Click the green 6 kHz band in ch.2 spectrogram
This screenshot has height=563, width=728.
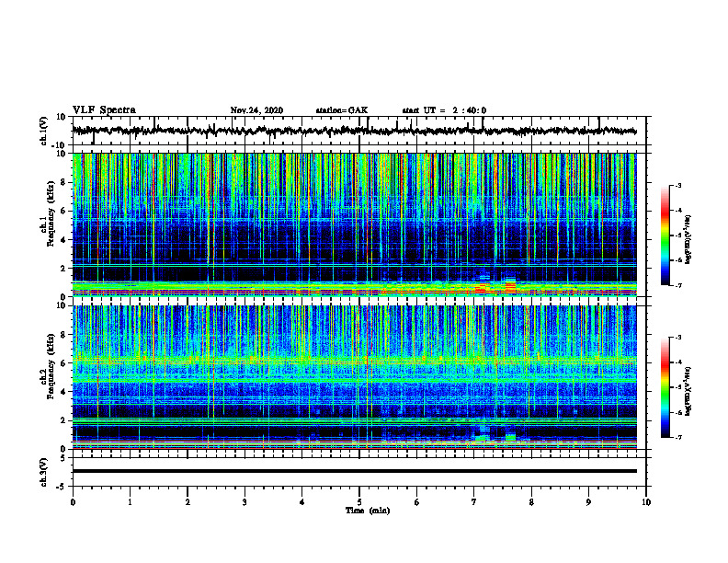[354, 359]
